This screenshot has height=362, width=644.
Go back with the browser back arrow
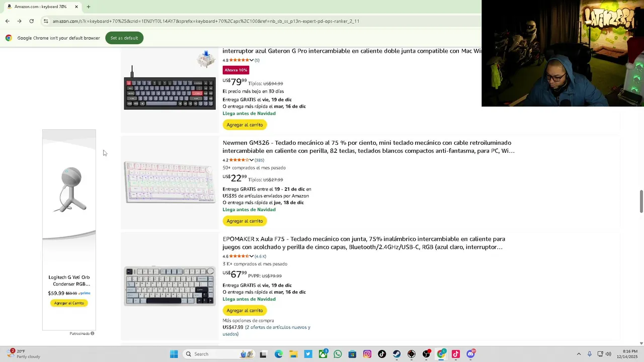(7, 21)
